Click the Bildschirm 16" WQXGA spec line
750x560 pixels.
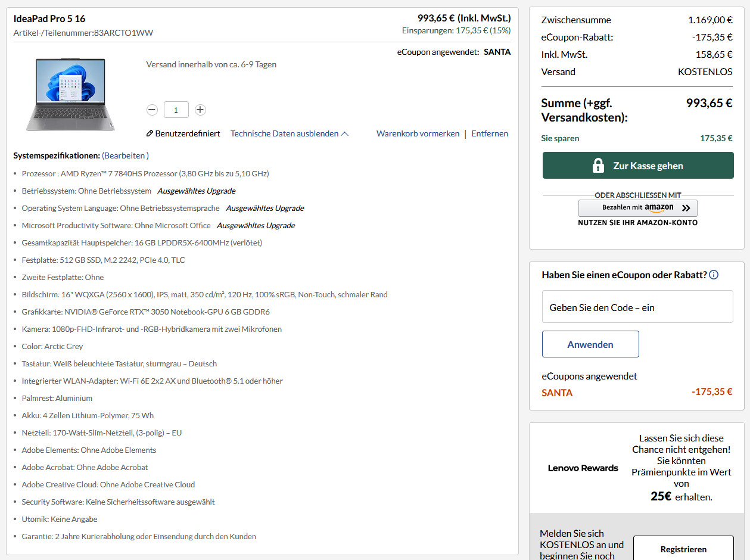[x=205, y=294]
